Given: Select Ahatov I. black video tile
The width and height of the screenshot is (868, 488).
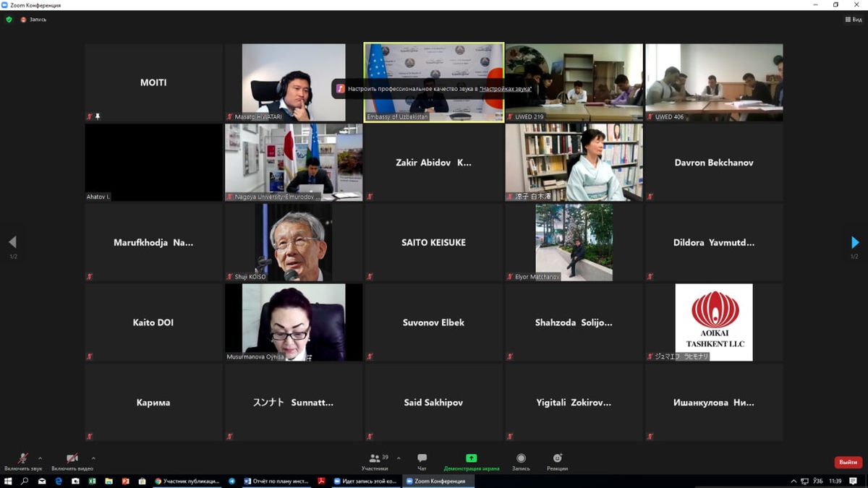Looking at the screenshot, I should (x=153, y=162).
